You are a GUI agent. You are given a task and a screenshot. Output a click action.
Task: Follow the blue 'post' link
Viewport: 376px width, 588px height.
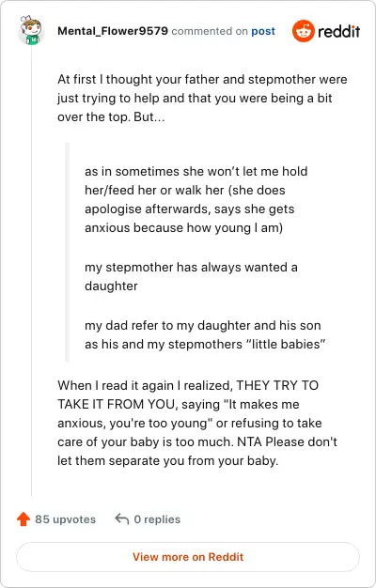tap(263, 31)
